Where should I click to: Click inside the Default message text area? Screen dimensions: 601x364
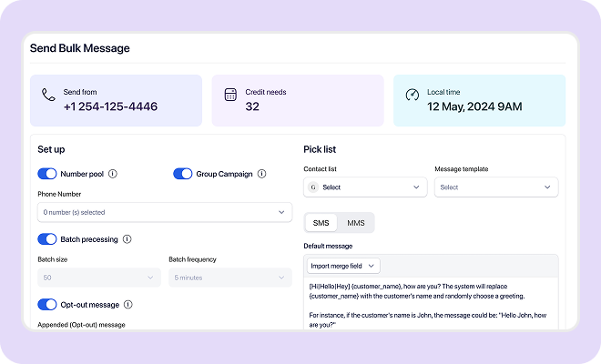click(431, 303)
